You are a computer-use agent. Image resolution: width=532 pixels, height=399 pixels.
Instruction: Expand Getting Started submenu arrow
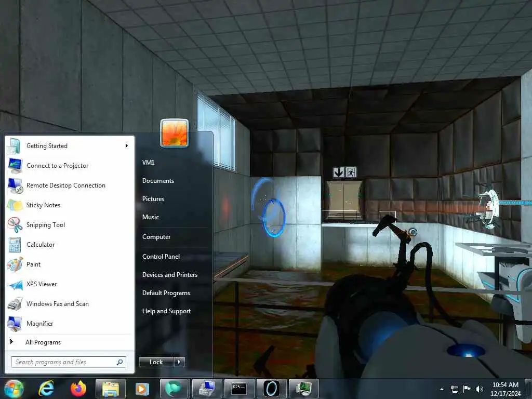coord(126,146)
